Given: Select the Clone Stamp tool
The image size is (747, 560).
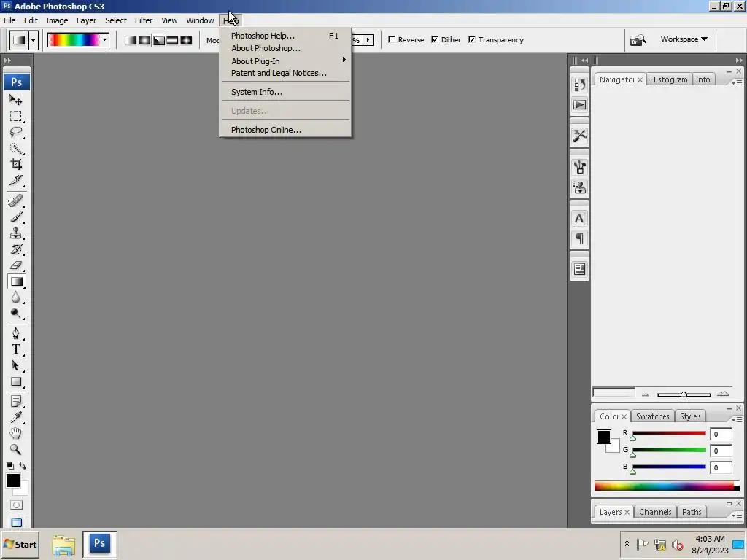Looking at the screenshot, I should pos(16,233).
